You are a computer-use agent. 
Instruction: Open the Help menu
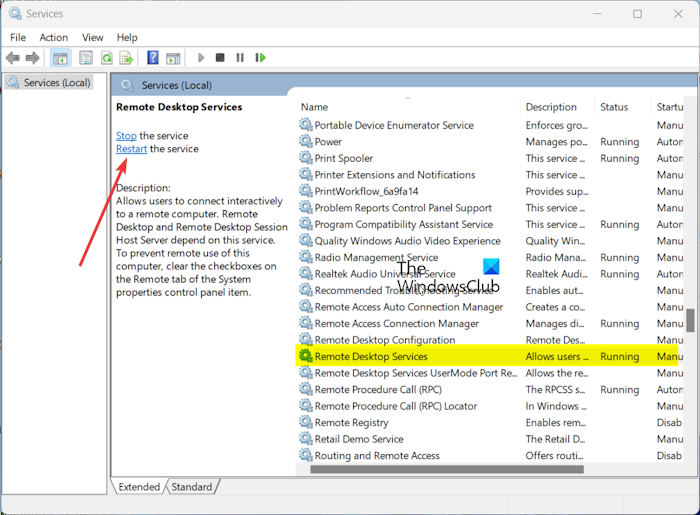(127, 37)
